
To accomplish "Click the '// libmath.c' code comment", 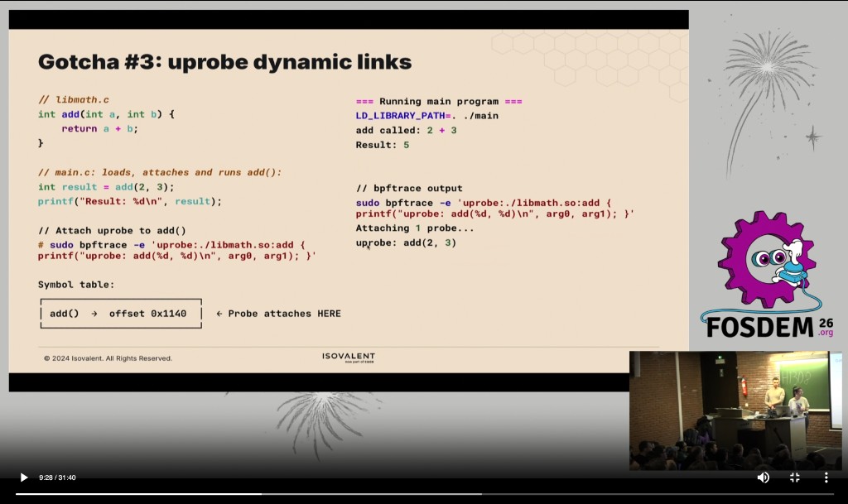I will click(73, 99).
